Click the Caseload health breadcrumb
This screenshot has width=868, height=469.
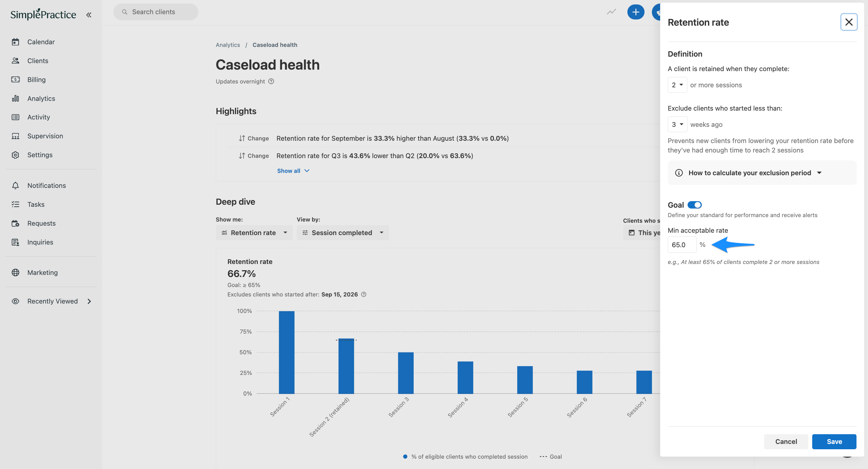(275, 45)
